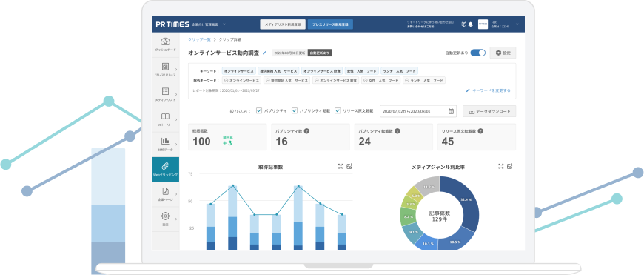The width and height of the screenshot is (644, 275).
Task: Click the +3 previous comparison value
Action: click(x=227, y=143)
